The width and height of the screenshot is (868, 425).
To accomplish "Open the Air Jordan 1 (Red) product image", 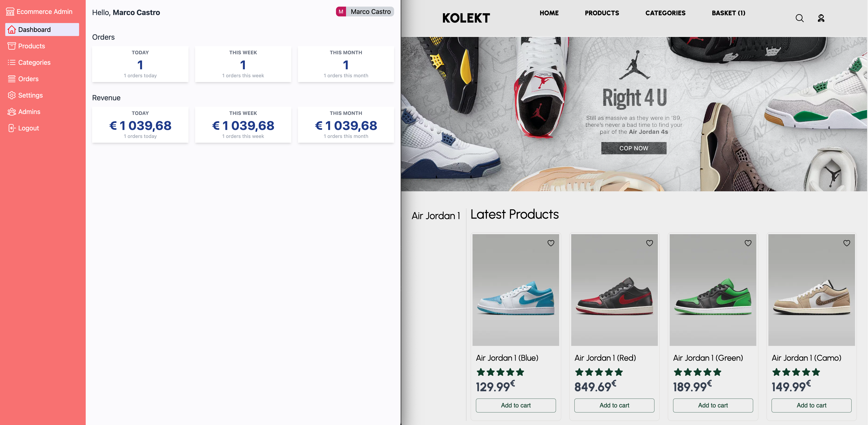I will pyautogui.click(x=614, y=290).
